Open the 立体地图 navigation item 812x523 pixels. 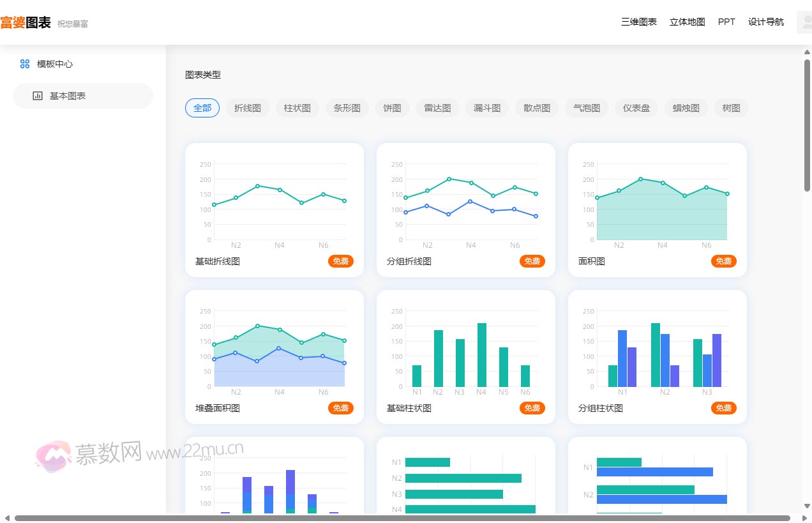pyautogui.click(x=687, y=22)
